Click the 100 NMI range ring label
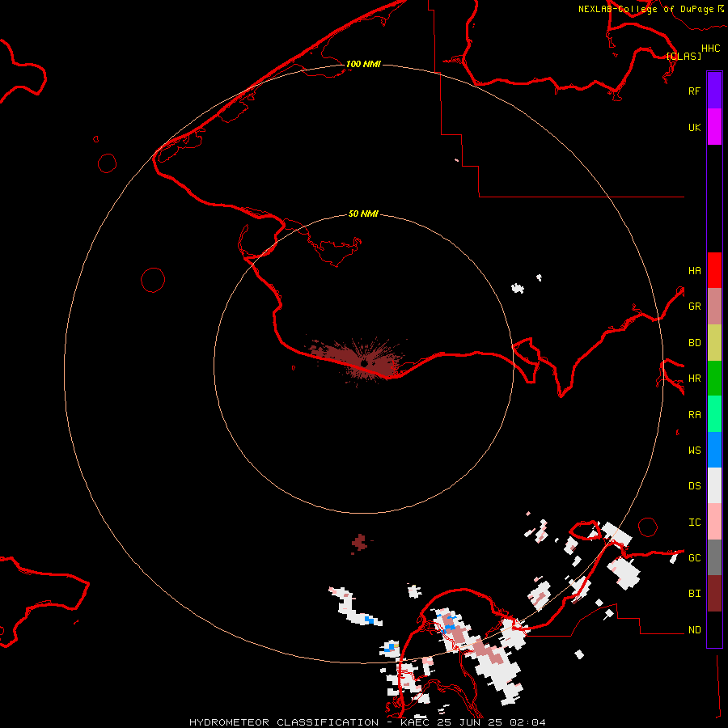 pos(363,64)
